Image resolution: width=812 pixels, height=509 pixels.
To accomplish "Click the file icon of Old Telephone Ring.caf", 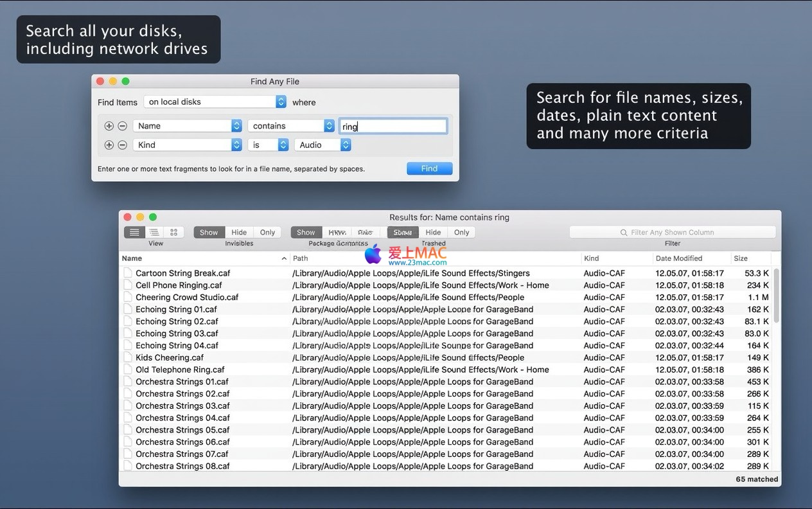I will (x=128, y=370).
